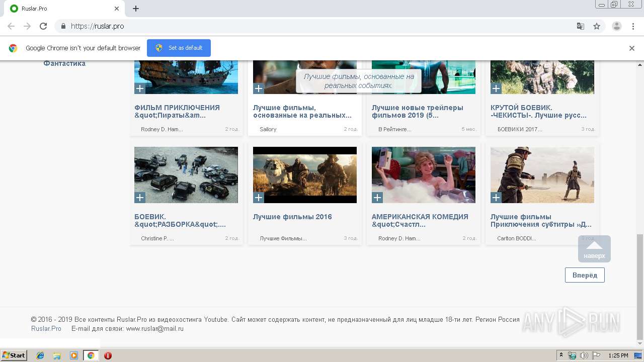Open the Ruslar.Pro footer link
644x362 pixels.
pyautogui.click(x=46, y=328)
